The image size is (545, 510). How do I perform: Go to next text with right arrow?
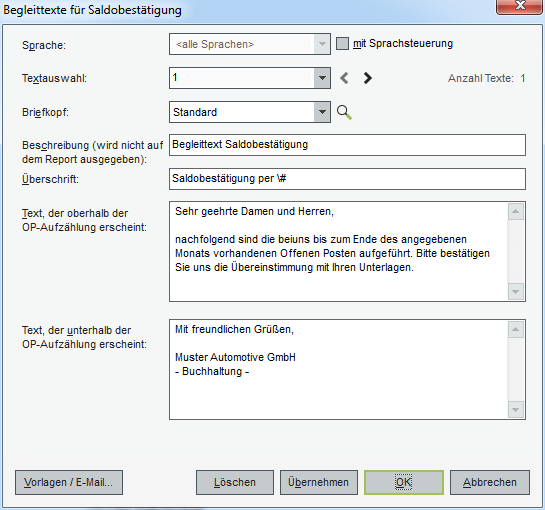[x=367, y=78]
